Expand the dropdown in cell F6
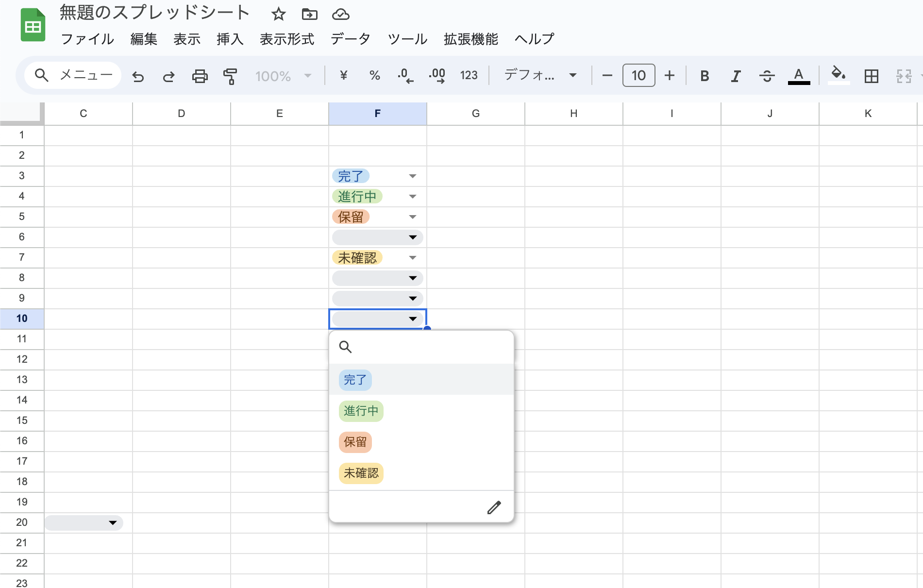The height and width of the screenshot is (588, 923). tap(412, 237)
